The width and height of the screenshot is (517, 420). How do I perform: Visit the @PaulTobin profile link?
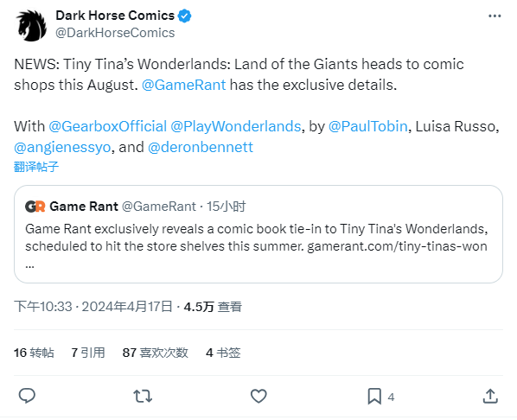point(368,126)
